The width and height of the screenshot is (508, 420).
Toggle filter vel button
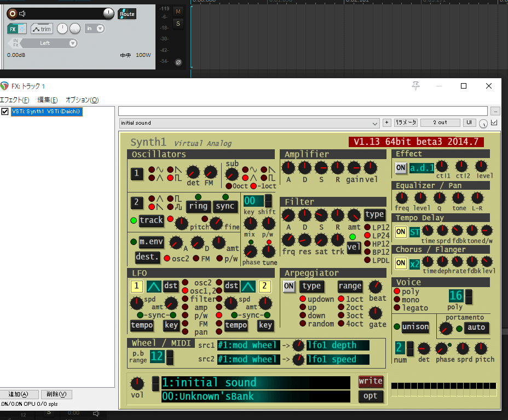(354, 248)
